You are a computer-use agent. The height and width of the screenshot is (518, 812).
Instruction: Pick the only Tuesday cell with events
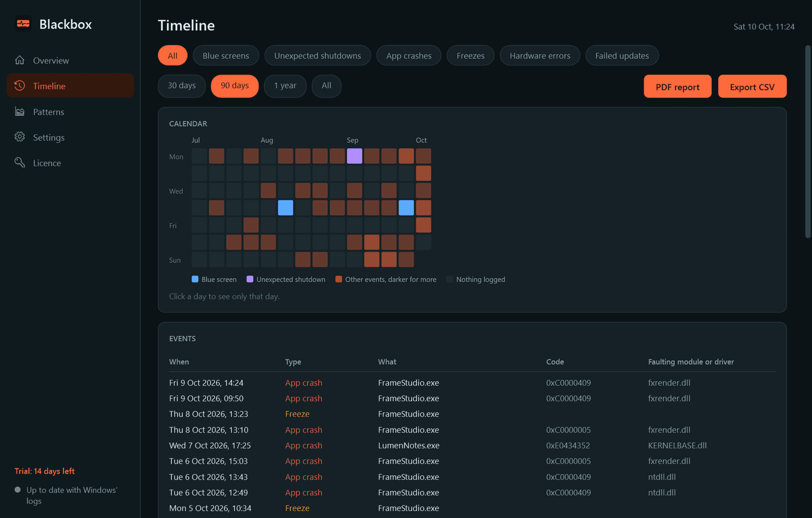[423, 173]
